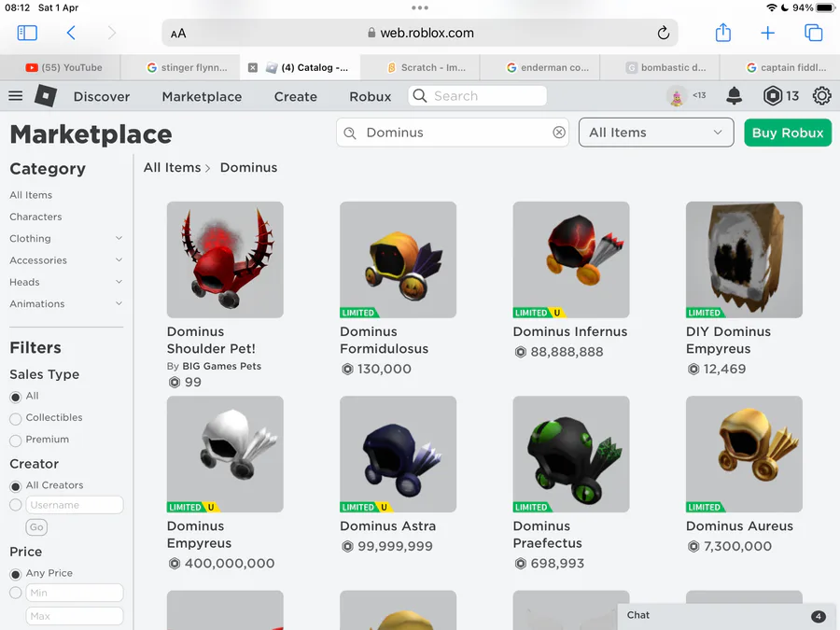
Task: Open the Safari sidebar panel icon
Action: [x=27, y=33]
